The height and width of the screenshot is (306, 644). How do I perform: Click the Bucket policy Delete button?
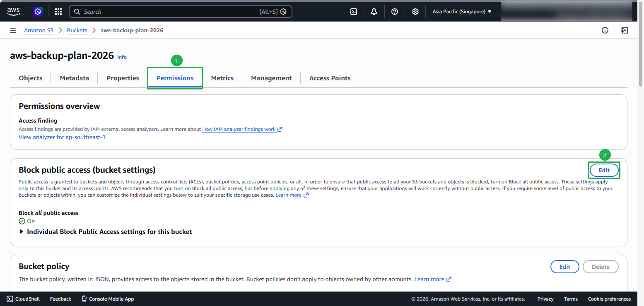(x=601, y=267)
